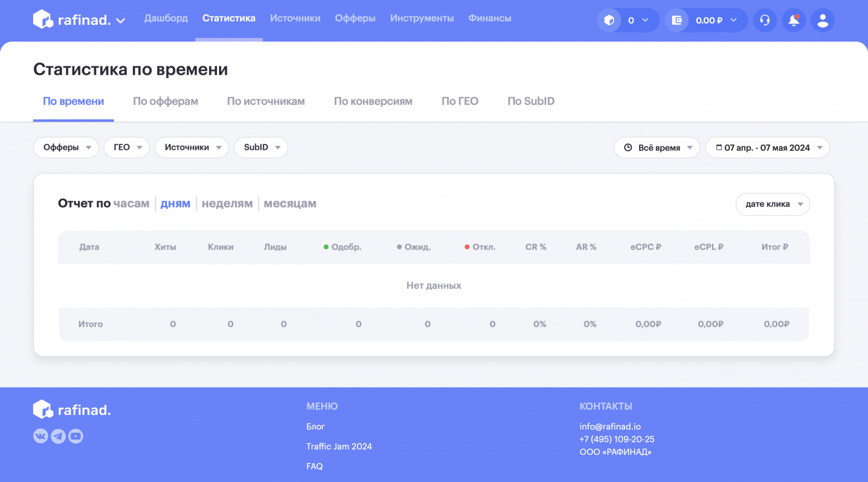Open the user profile avatar
The width and height of the screenshot is (868, 482).
[x=822, y=20]
